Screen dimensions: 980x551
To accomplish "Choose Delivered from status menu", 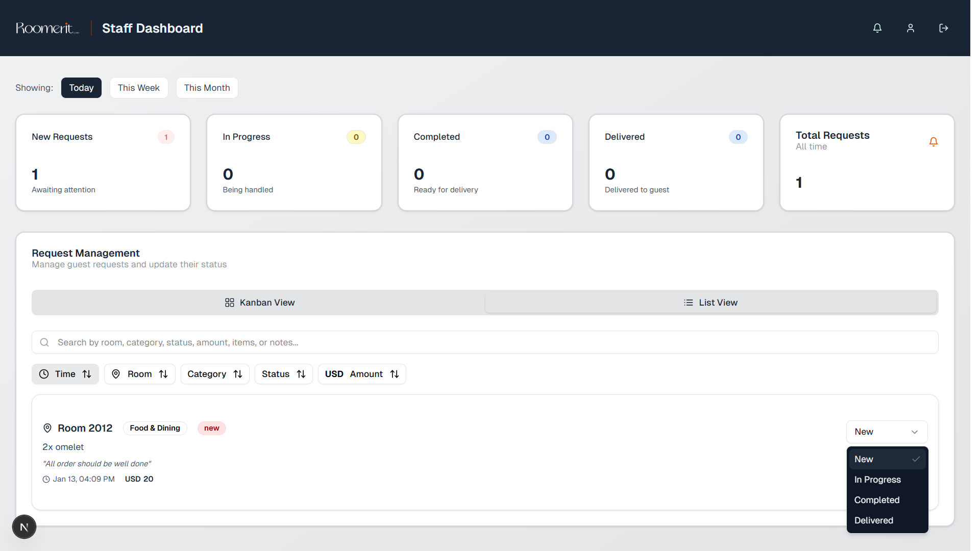I will [873, 520].
